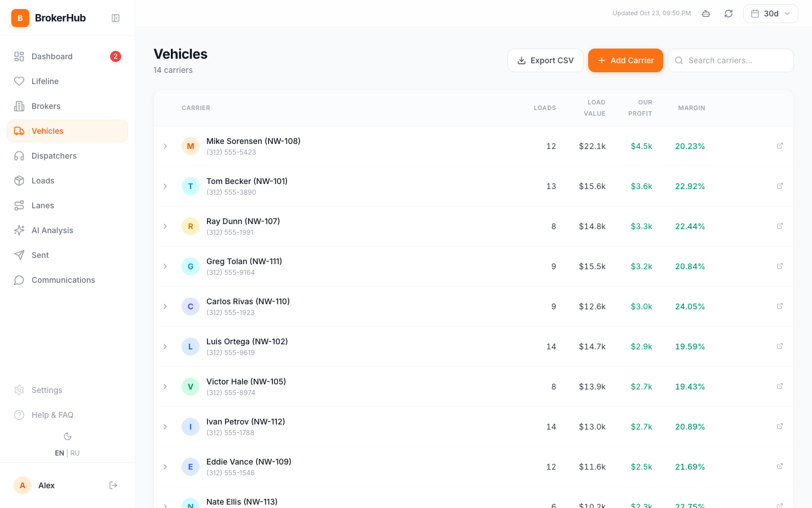Click Tom Becker's T avatar
The width and height of the screenshot is (812, 508).
click(x=191, y=186)
